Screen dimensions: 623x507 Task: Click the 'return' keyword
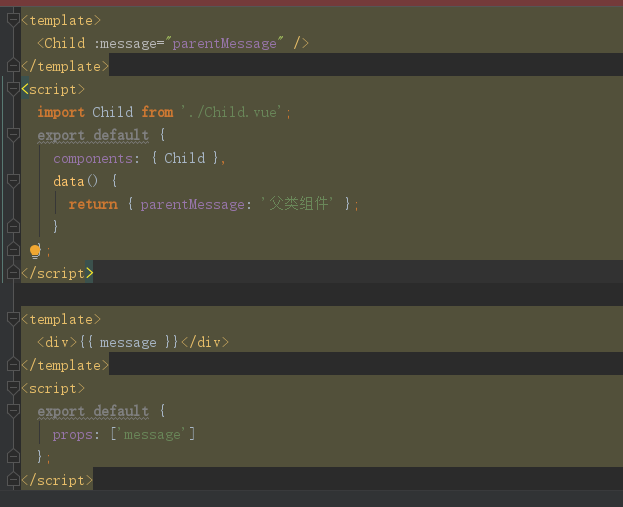tap(93, 204)
